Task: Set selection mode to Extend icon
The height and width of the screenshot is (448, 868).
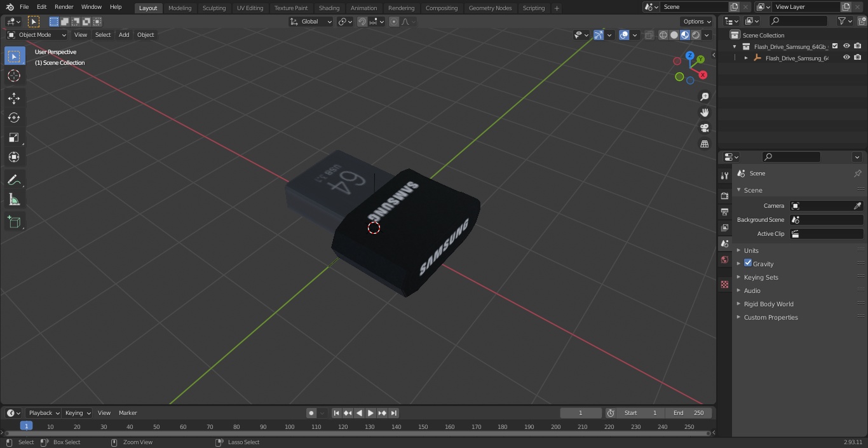Action: (65, 22)
